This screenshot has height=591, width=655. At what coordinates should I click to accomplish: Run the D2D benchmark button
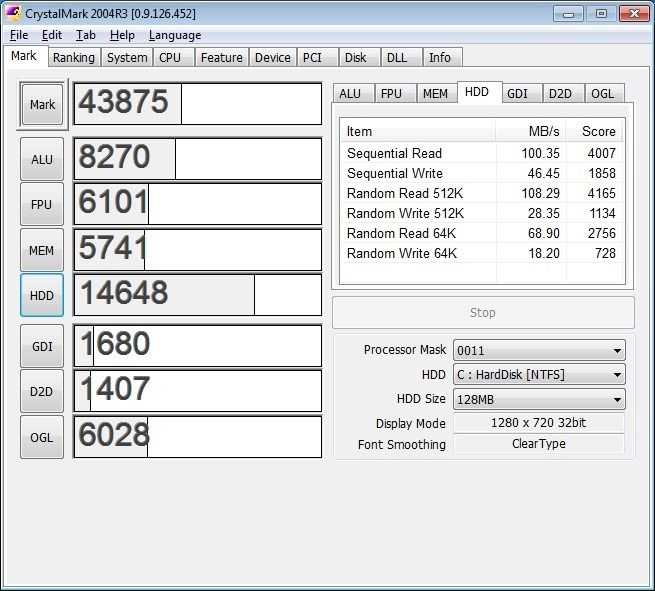[42, 391]
